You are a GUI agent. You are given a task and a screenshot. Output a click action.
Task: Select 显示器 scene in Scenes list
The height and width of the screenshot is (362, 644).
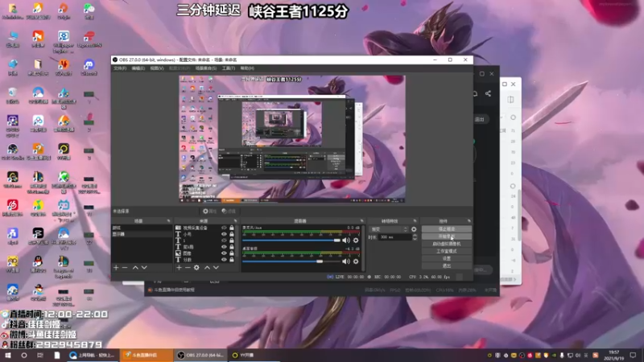click(142, 234)
